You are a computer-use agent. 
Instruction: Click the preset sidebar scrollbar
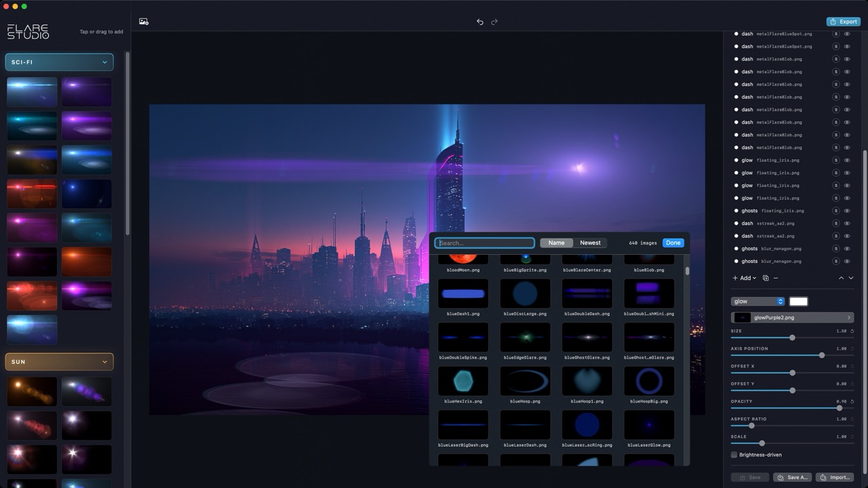tap(127, 144)
